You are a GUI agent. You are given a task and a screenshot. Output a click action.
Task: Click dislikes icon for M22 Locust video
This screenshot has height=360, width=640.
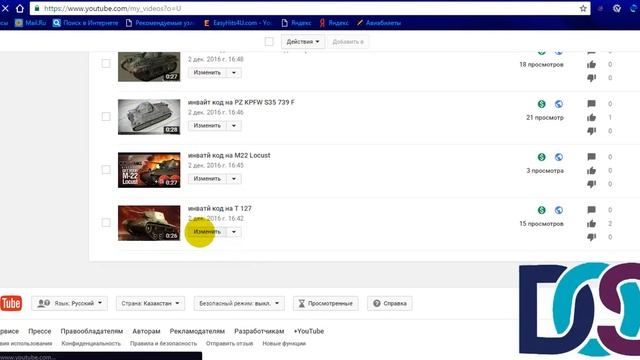coord(591,184)
